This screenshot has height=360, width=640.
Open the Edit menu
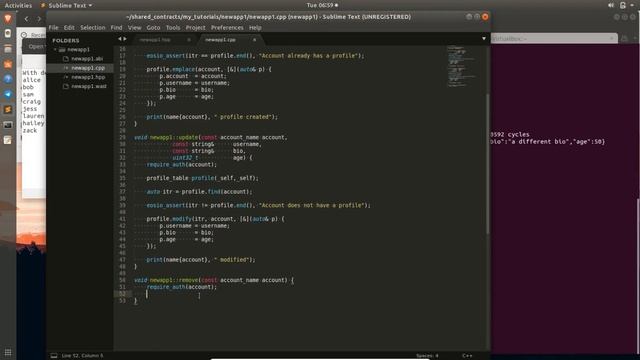[x=69, y=28]
